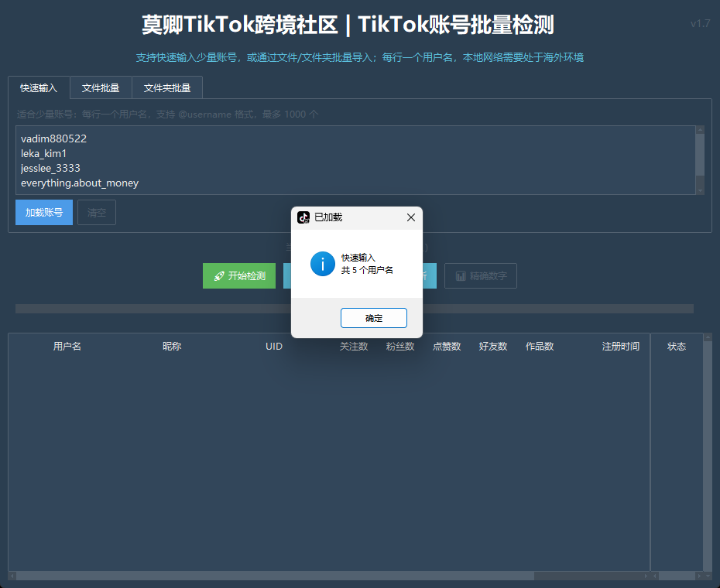Click the 用户名 column header
This screenshot has width=720, height=588.
coord(67,347)
